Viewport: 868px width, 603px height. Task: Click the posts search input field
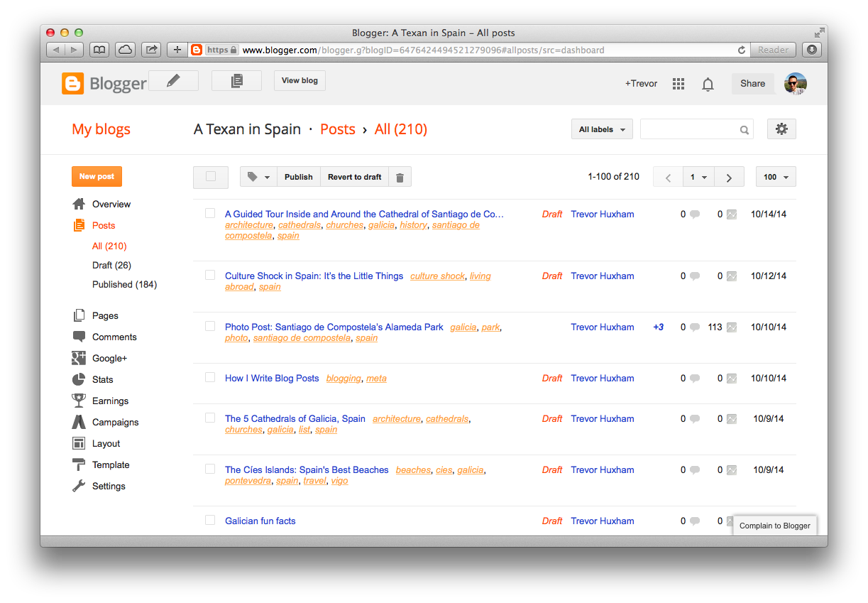click(688, 129)
